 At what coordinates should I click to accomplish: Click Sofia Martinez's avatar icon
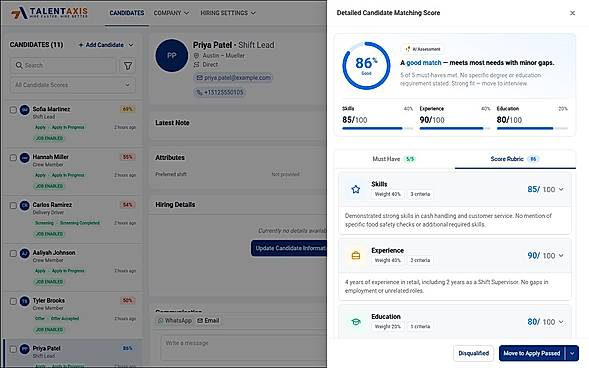click(x=24, y=110)
